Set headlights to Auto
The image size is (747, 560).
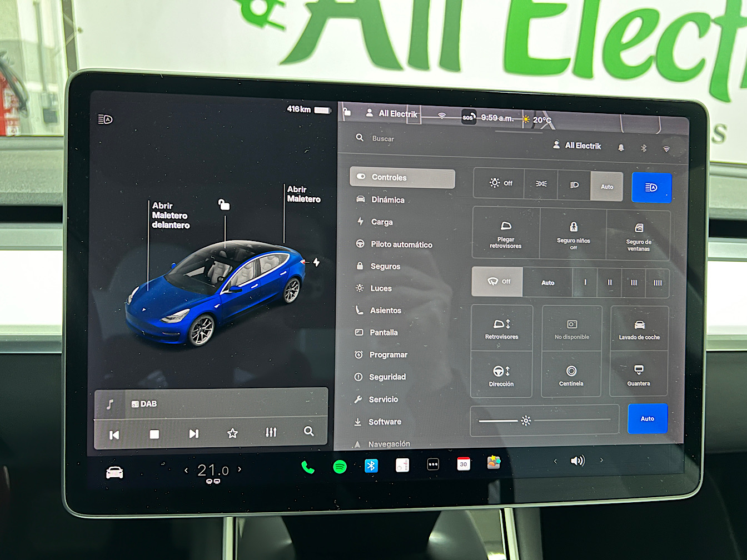[x=607, y=186]
